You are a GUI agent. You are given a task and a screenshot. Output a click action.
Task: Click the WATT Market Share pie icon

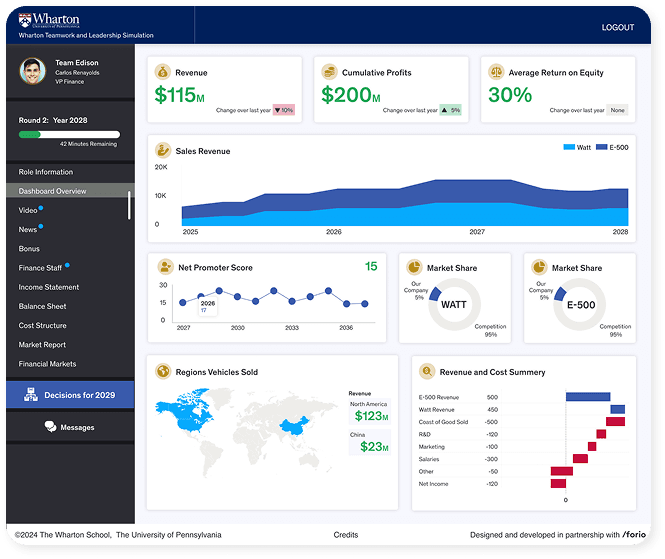[x=414, y=268]
